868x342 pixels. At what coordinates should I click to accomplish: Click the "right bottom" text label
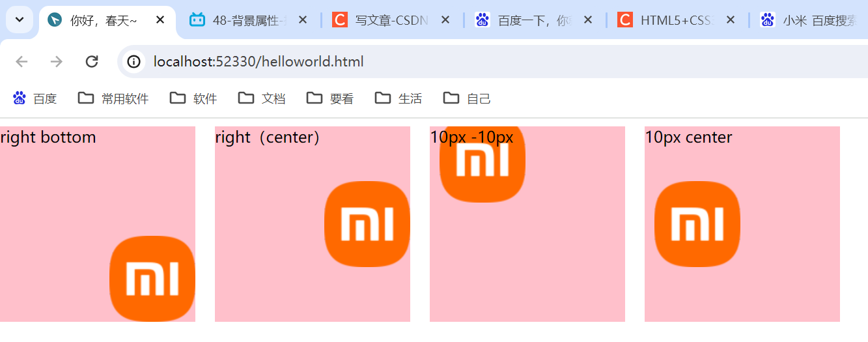coord(48,137)
